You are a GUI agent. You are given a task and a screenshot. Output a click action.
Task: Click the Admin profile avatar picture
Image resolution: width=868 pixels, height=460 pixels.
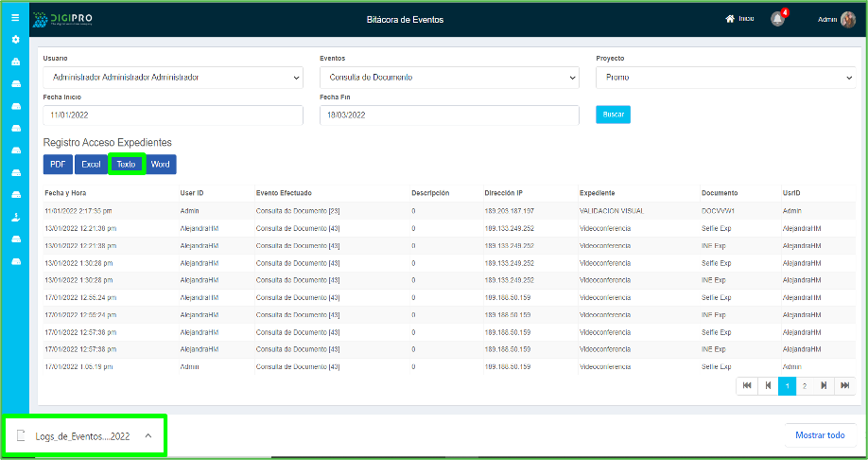847,19
